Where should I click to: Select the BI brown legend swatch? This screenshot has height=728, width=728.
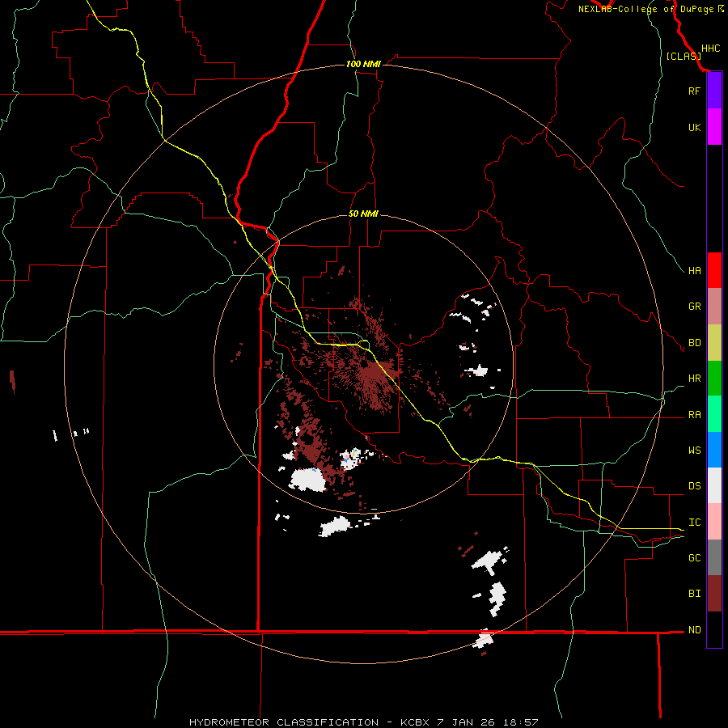point(714,594)
